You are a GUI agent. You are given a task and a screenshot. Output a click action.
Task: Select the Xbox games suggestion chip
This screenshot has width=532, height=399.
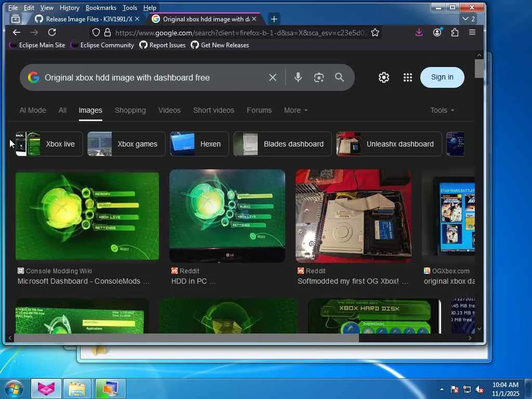click(x=126, y=144)
